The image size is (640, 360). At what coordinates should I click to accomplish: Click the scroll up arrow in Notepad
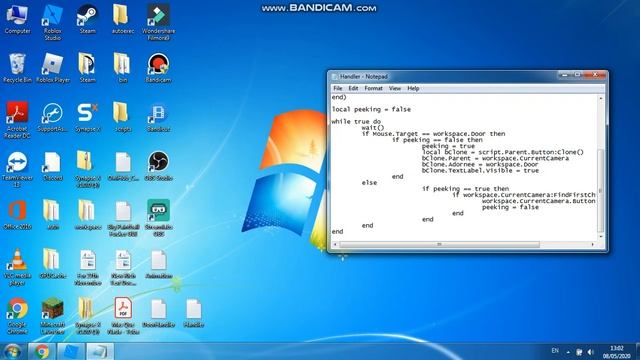600,98
